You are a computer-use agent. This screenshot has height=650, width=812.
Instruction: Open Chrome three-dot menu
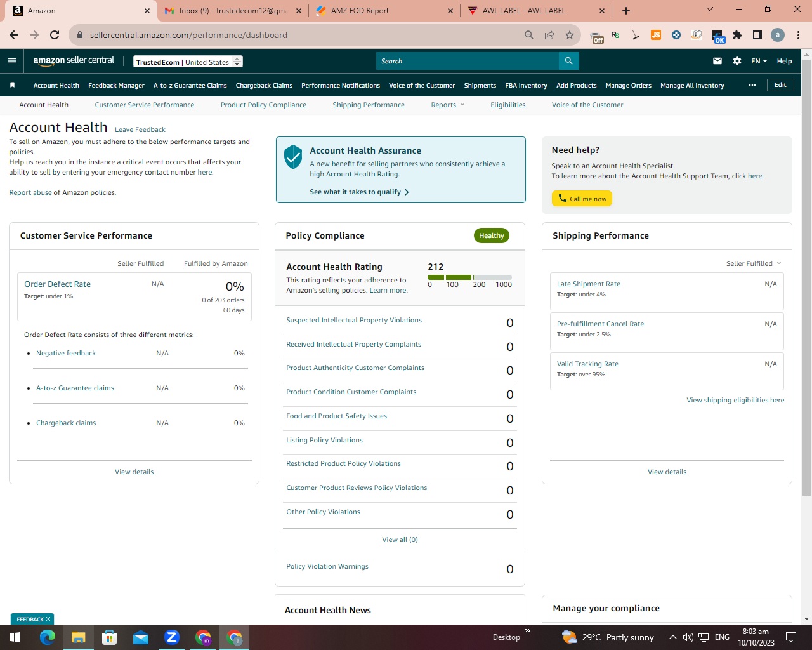coord(799,35)
